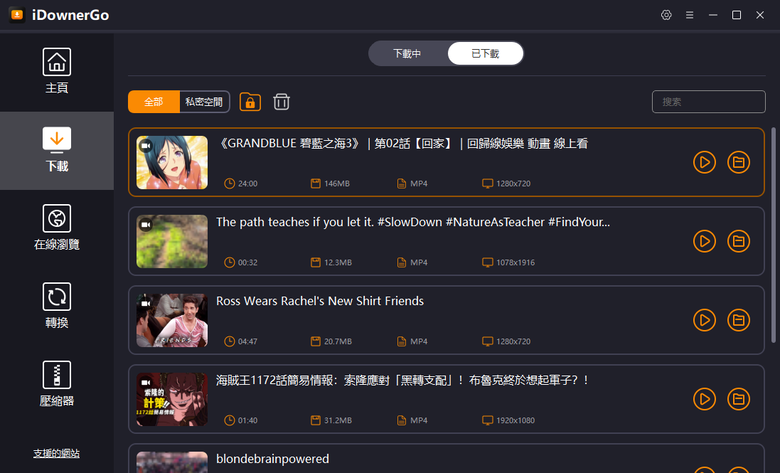Open the 轉換 convert section
The width and height of the screenshot is (780, 473).
click(57, 306)
